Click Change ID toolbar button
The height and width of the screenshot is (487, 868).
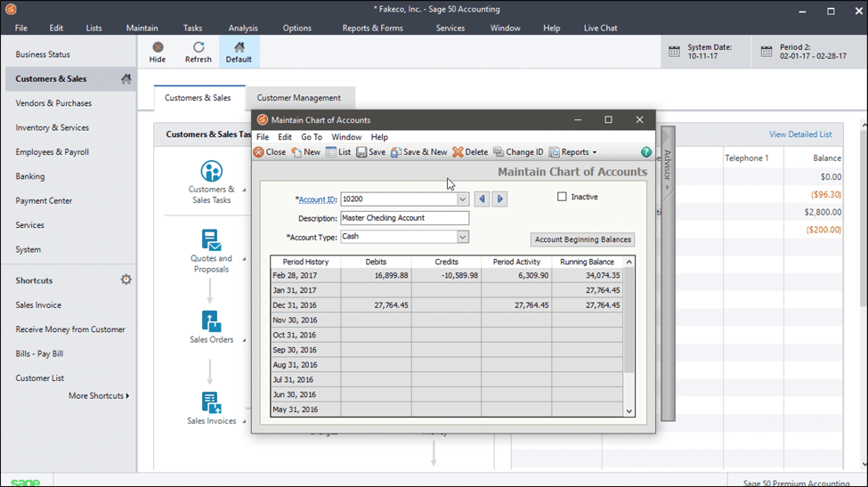(x=518, y=152)
